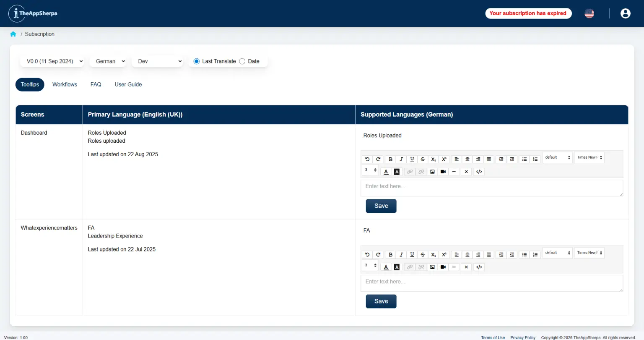Open the German language dropdown
Image resolution: width=644 pixels, height=340 pixels.
click(110, 61)
